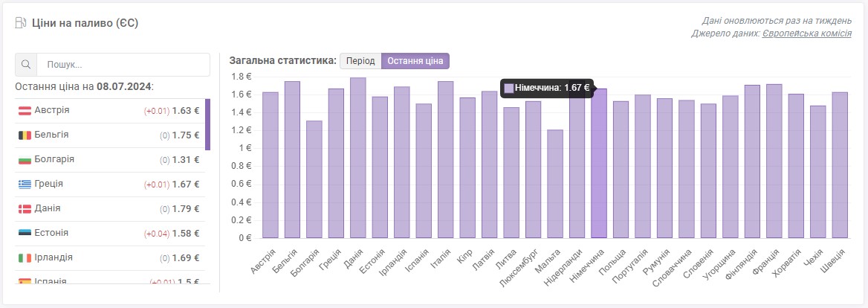Select Данія row in country list
Viewport: 868px width, 308px height.
109,209
